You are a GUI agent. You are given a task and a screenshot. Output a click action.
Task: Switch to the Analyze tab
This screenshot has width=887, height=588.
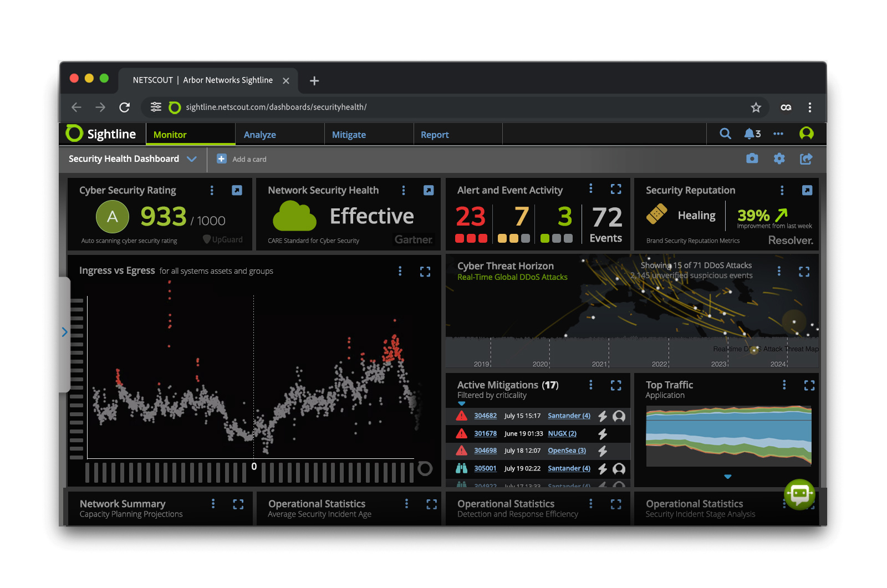pos(280,134)
